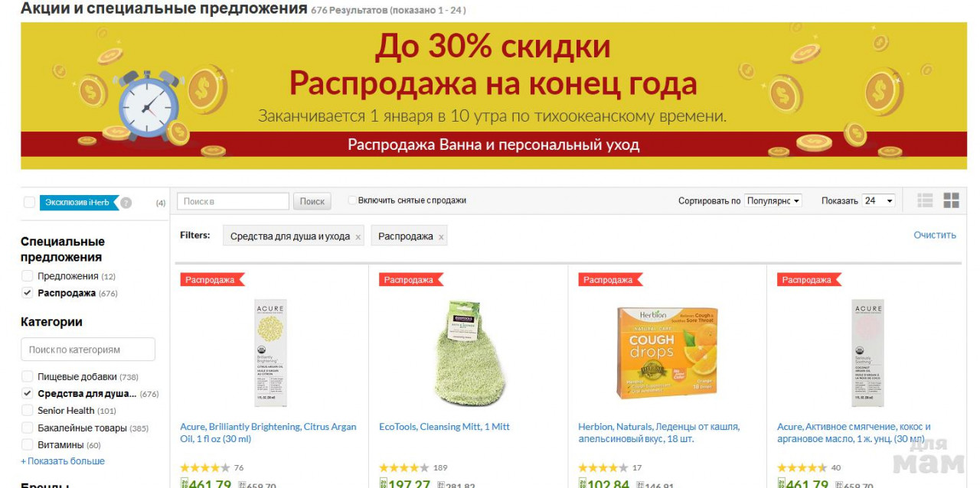Image resolution: width=980 pixels, height=488 pixels.
Task: Switch to grid view layout icon
Action: (951, 200)
